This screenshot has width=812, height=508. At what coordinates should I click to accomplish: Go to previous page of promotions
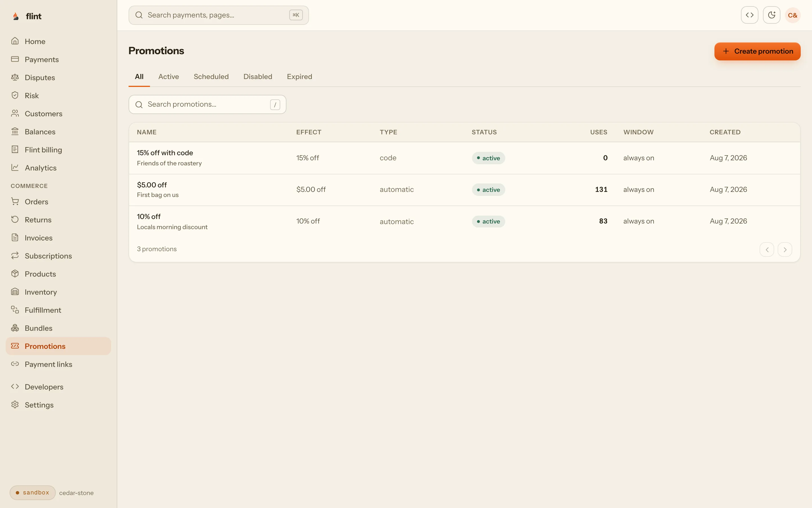(x=767, y=250)
